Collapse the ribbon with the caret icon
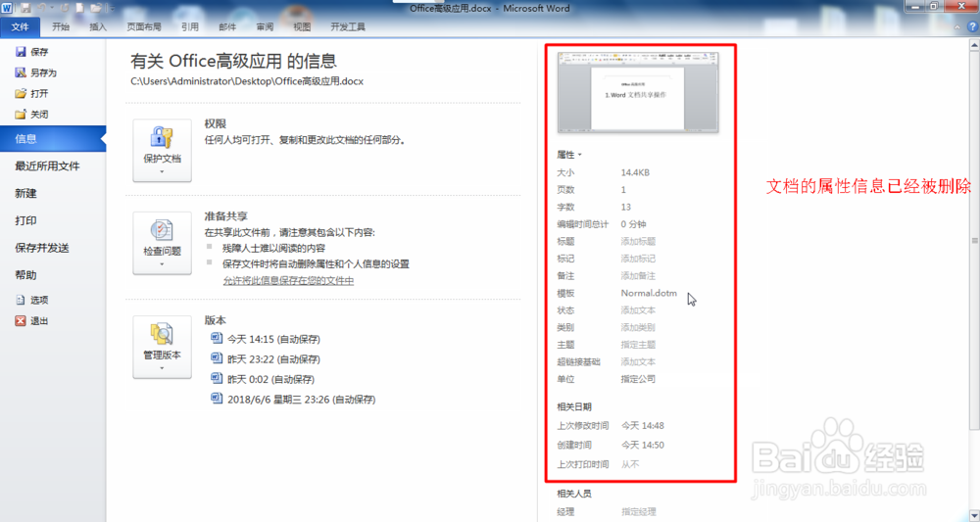The height and width of the screenshot is (522, 980). (957, 27)
